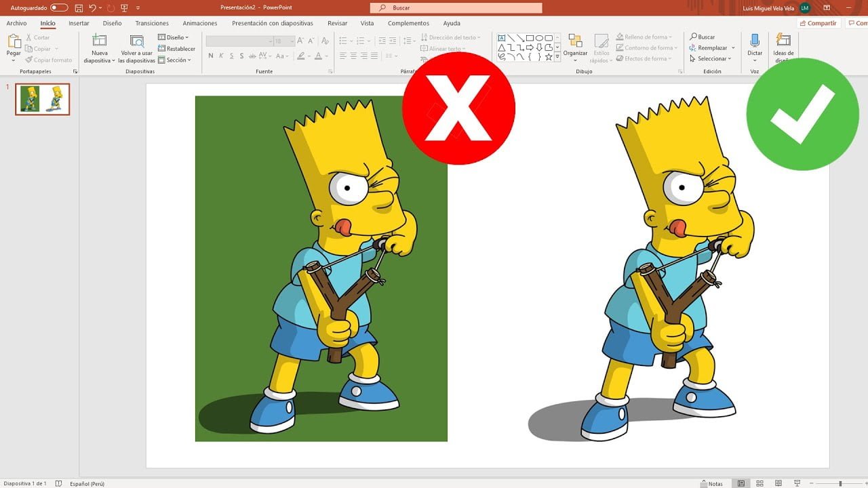The width and height of the screenshot is (868, 488).
Task: Switch to Slide Sorter view icon
Action: coord(759,483)
